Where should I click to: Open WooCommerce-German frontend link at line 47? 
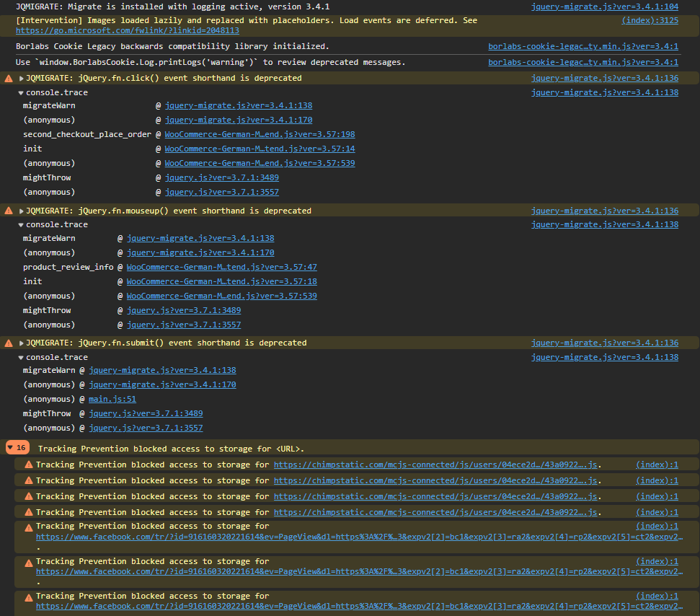pos(221,267)
